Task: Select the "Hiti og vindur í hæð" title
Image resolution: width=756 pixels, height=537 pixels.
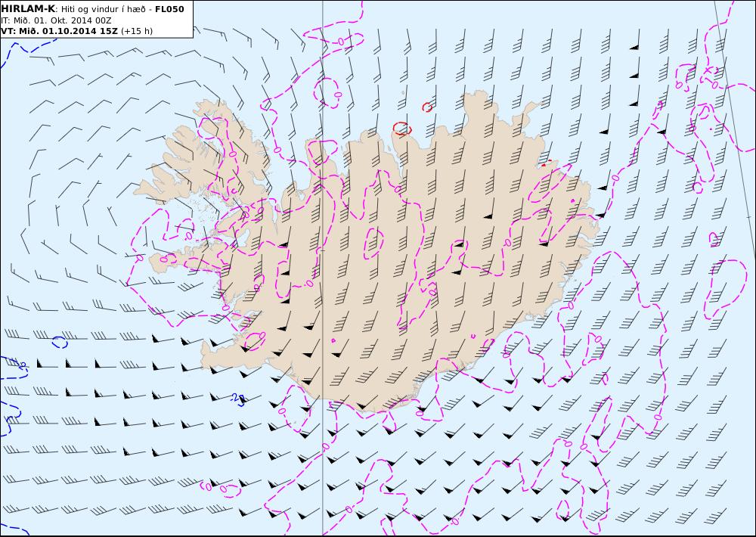Action: [103, 9]
